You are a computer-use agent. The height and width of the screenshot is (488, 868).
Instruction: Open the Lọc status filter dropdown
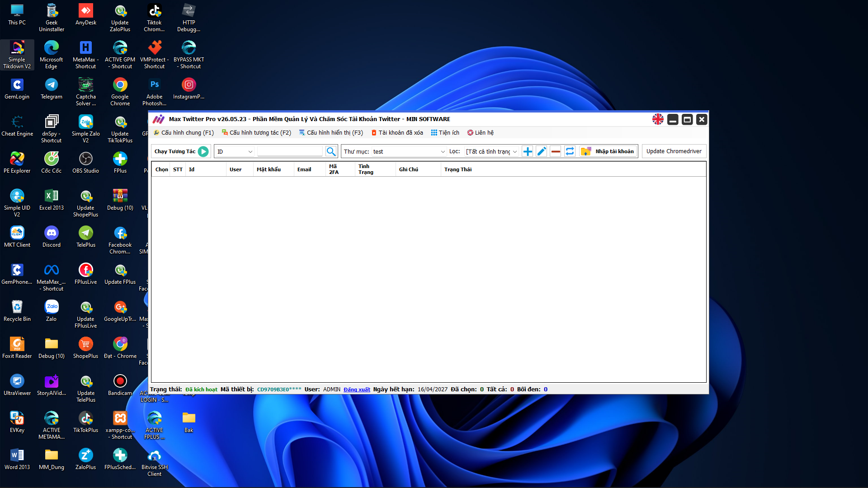click(491, 152)
